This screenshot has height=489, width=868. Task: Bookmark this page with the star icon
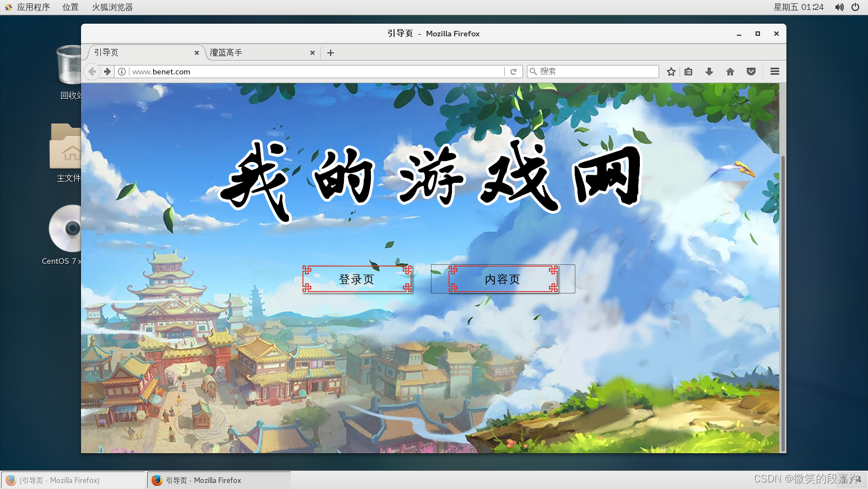point(671,72)
